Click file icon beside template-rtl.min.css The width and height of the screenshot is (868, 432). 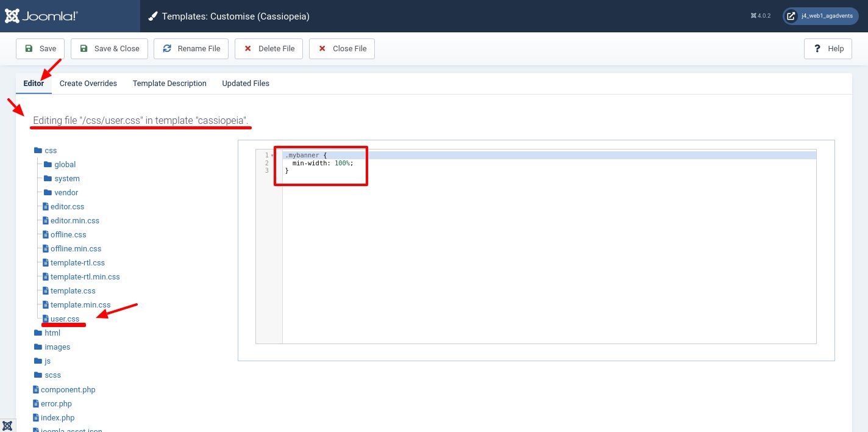coord(45,277)
